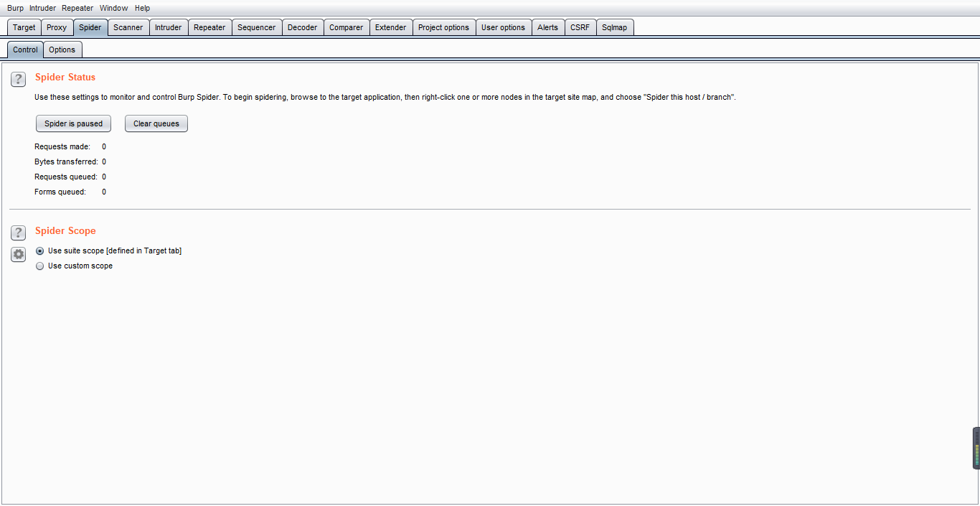
Task: Switch to the Intruder tool tab
Action: pos(169,27)
